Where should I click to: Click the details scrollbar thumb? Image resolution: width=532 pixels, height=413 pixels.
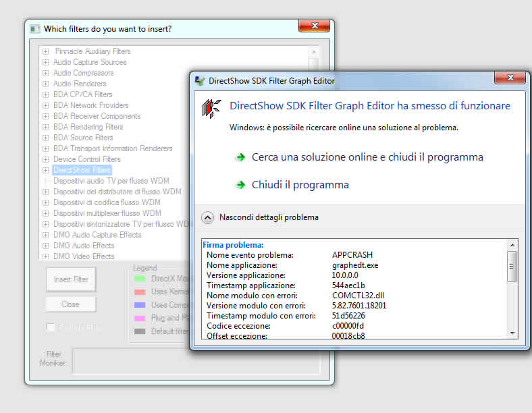pyautogui.click(x=512, y=267)
